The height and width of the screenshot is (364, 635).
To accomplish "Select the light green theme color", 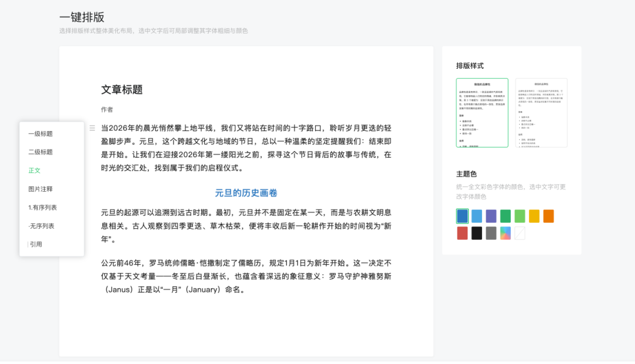I will point(520,216).
